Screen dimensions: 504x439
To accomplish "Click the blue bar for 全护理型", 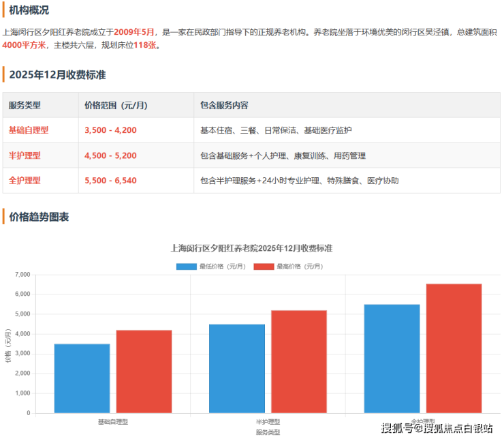I will (x=392, y=359).
